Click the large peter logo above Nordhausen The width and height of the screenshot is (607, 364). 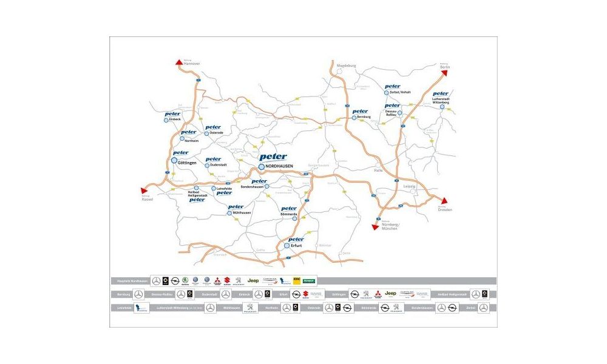tap(273, 157)
